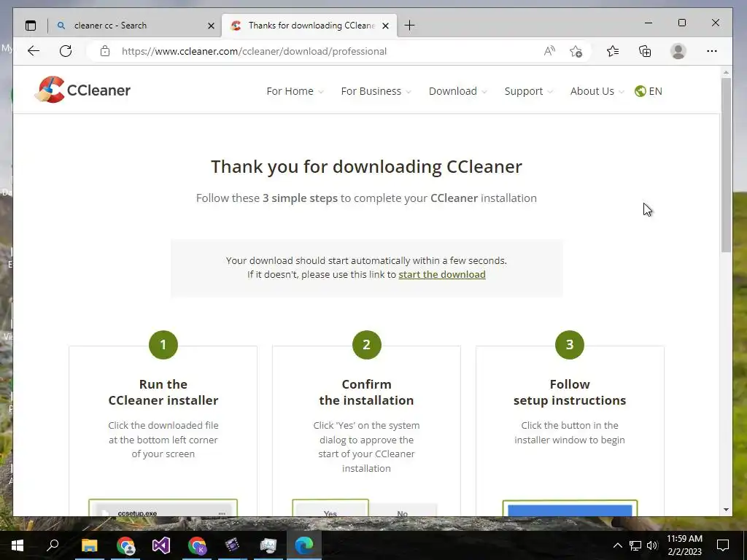Open the Chrome icon with K badge
Viewport: 747px width, 560px height.
pos(197,545)
